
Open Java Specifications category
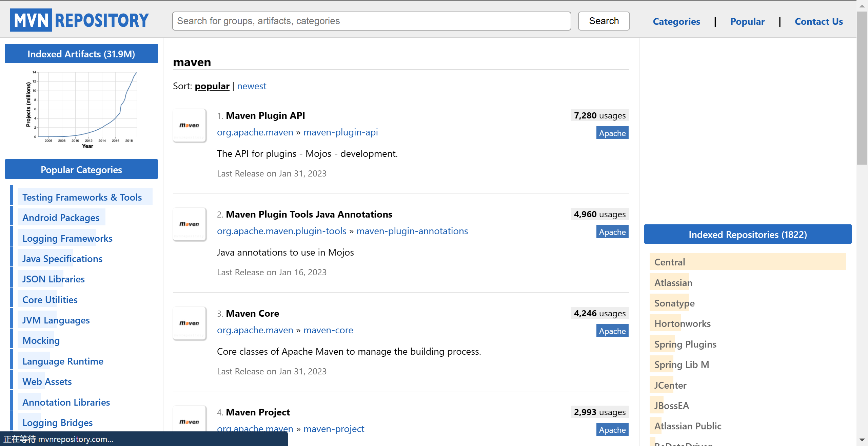tap(62, 259)
